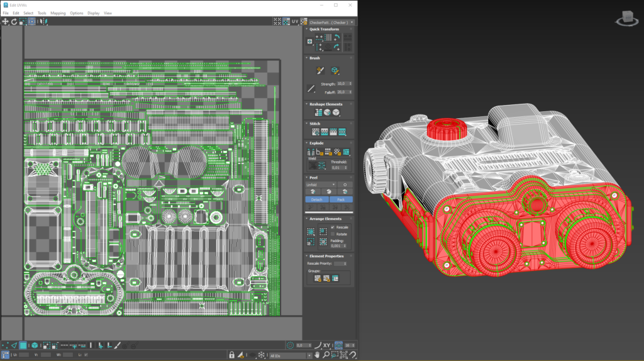
Task: Open the All IDs material dropdown
Action: [x=289, y=355]
